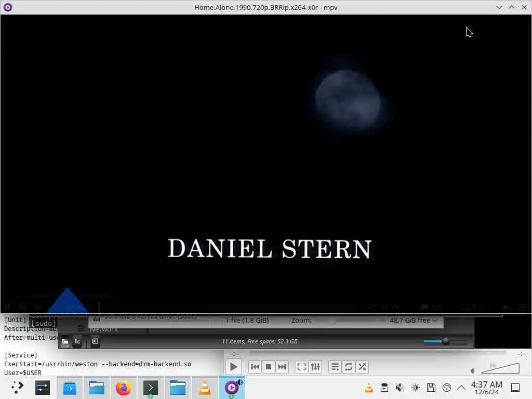
Task: Open System Settings from the taskbar
Action: coord(43,388)
